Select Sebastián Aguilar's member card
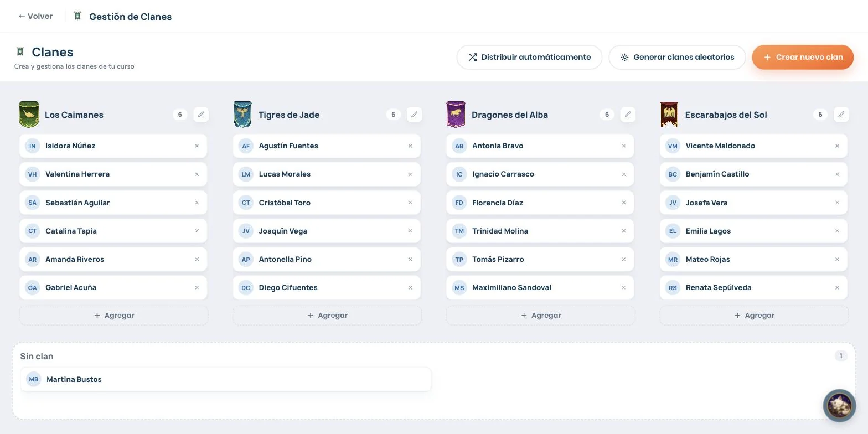Image resolution: width=868 pixels, height=434 pixels. point(113,203)
